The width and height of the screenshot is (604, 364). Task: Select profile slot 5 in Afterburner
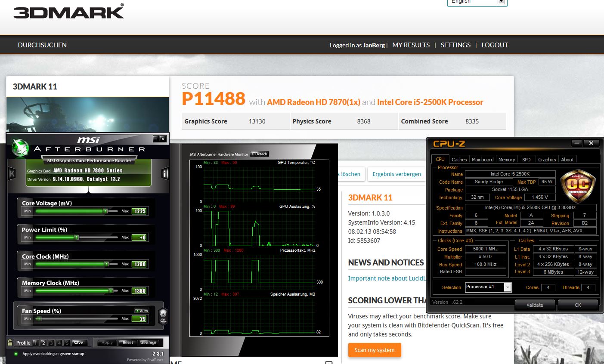67,343
